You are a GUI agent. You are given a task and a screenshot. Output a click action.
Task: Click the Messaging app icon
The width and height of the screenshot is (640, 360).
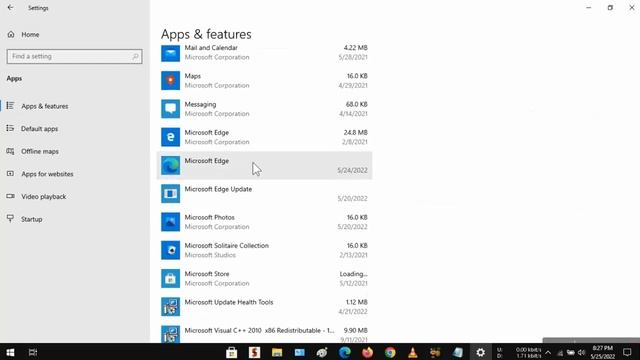(170, 109)
